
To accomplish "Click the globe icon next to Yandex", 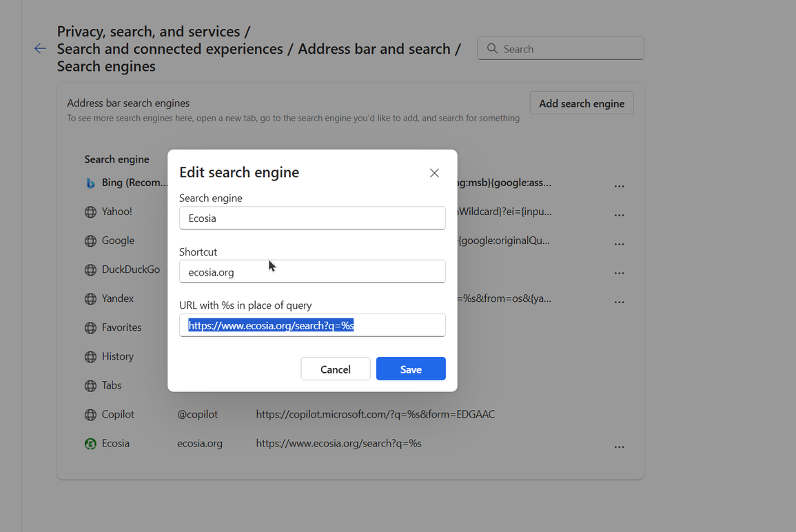I will pyautogui.click(x=90, y=298).
